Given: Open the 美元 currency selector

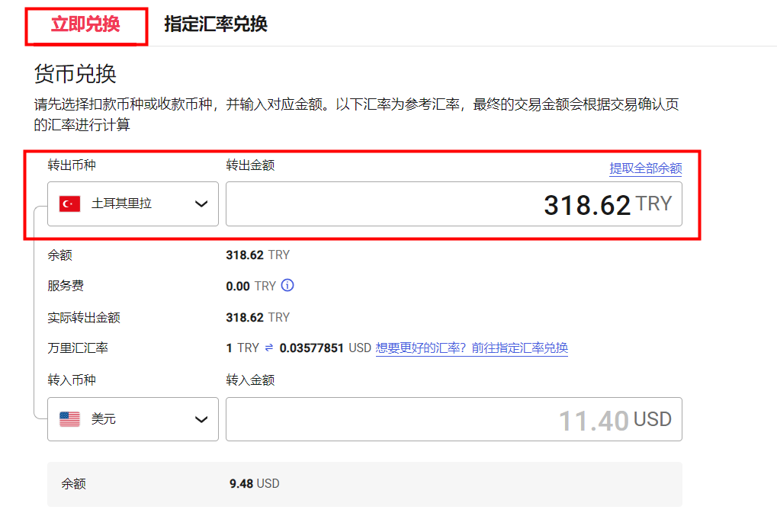Looking at the screenshot, I should [133, 419].
